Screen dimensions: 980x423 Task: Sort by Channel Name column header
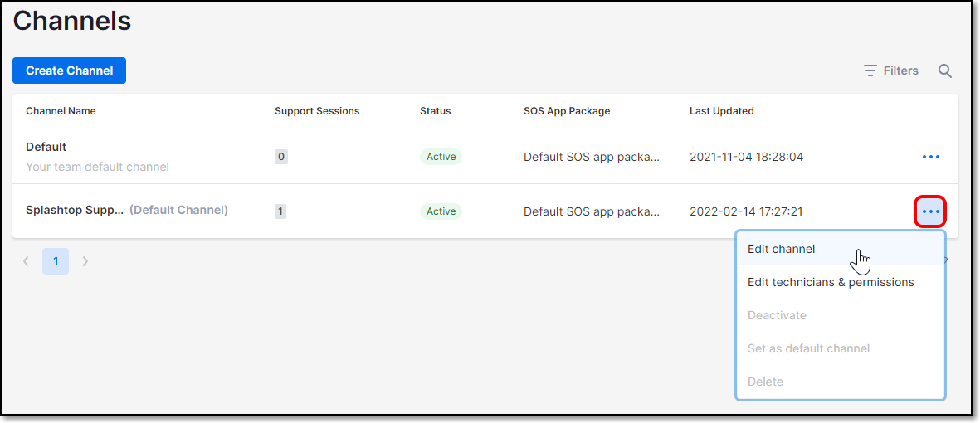(61, 111)
